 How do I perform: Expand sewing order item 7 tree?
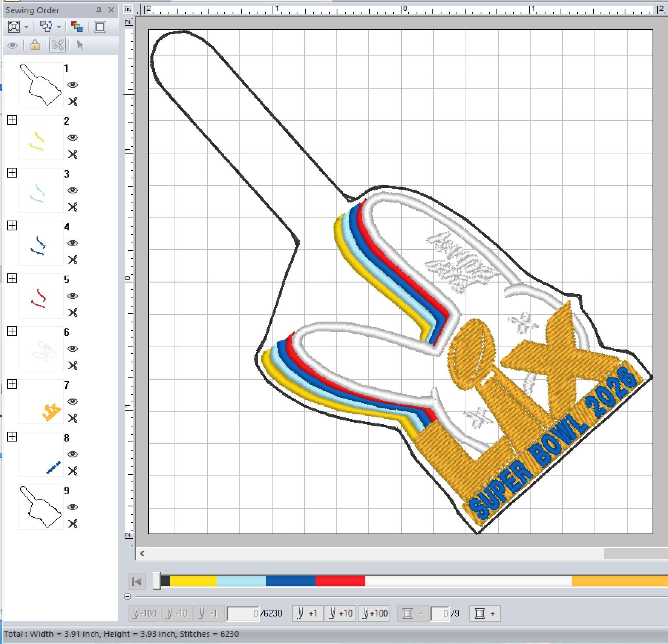tap(12, 384)
